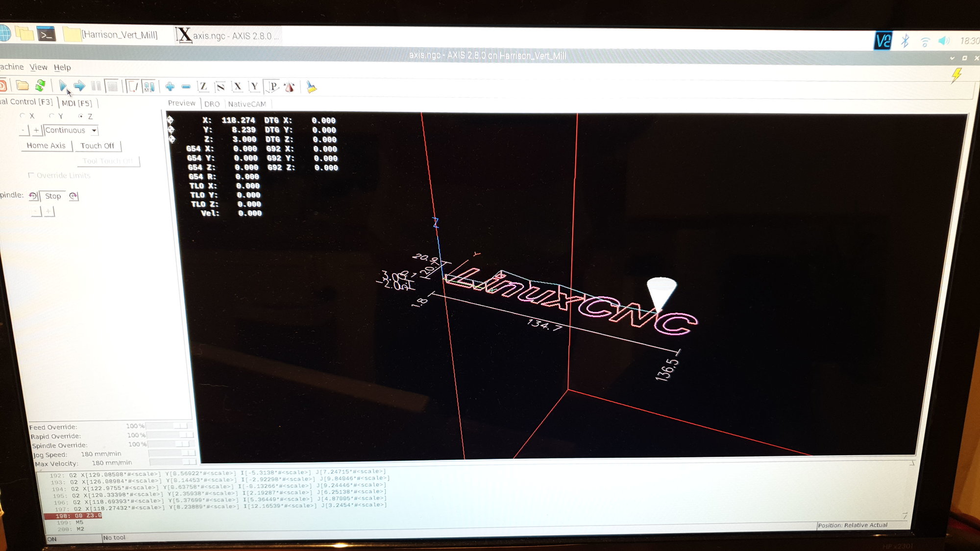The height and width of the screenshot is (551, 980).
Task: Stop the spindle with Stop button
Action: (x=53, y=196)
